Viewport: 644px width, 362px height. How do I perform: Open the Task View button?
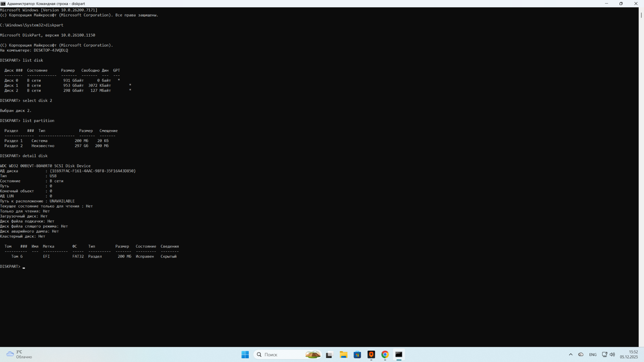point(329,355)
